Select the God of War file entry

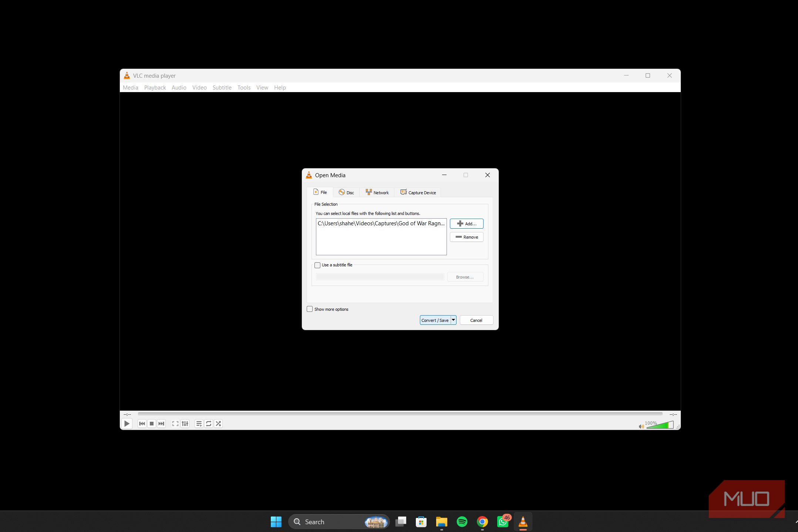(381, 223)
